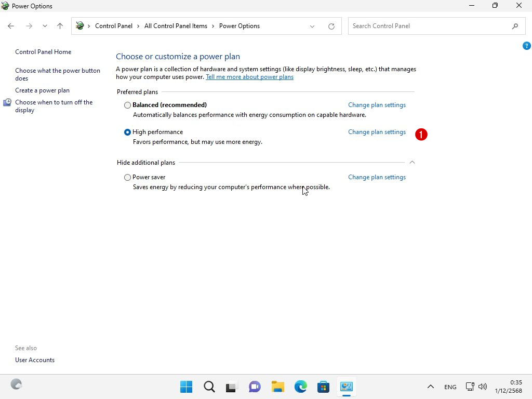Open File Explorer from the taskbar
This screenshot has height=399, width=532.
click(x=278, y=387)
